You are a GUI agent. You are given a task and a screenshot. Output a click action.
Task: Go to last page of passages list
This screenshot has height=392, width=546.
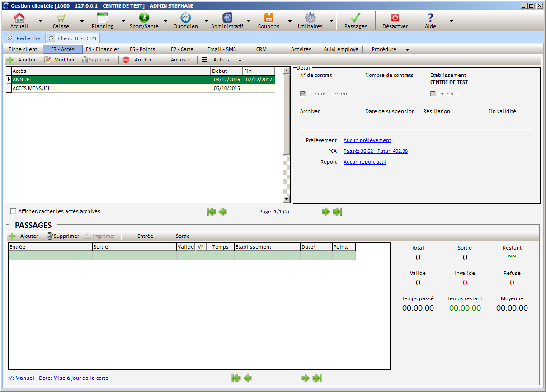tap(317, 378)
